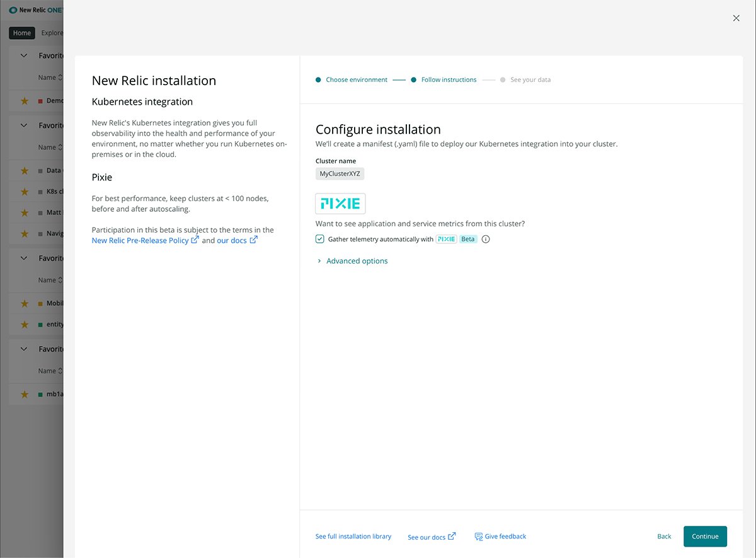756x558 pixels.
Task: Open See full installation library link
Action: pos(353,536)
